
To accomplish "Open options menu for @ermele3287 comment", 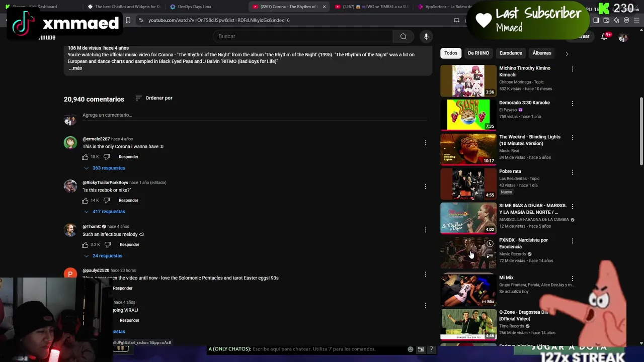I will click(426, 143).
